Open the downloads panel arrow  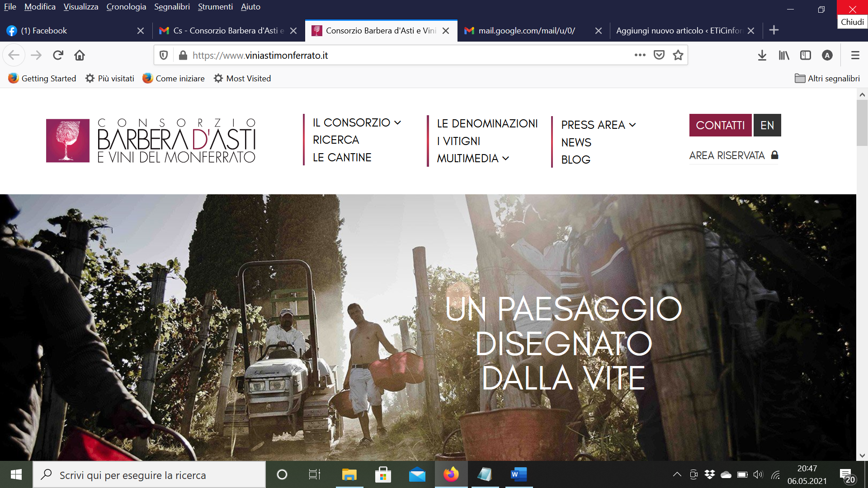(x=762, y=55)
